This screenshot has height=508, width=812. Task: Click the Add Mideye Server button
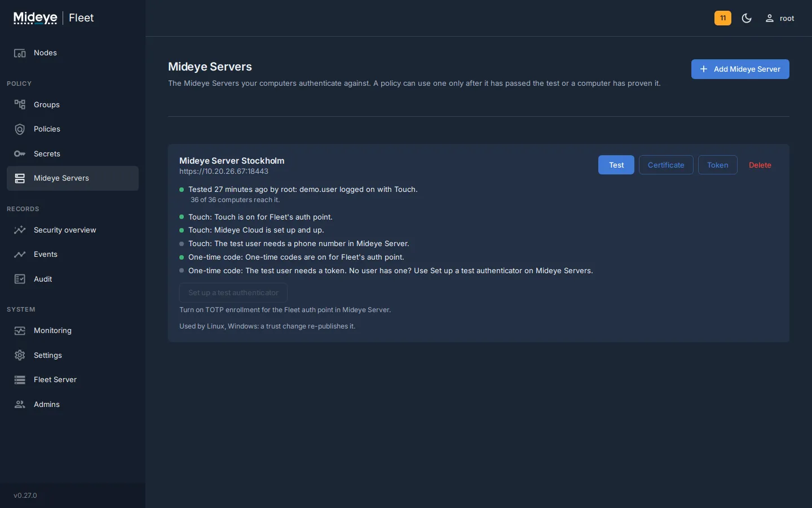(740, 69)
